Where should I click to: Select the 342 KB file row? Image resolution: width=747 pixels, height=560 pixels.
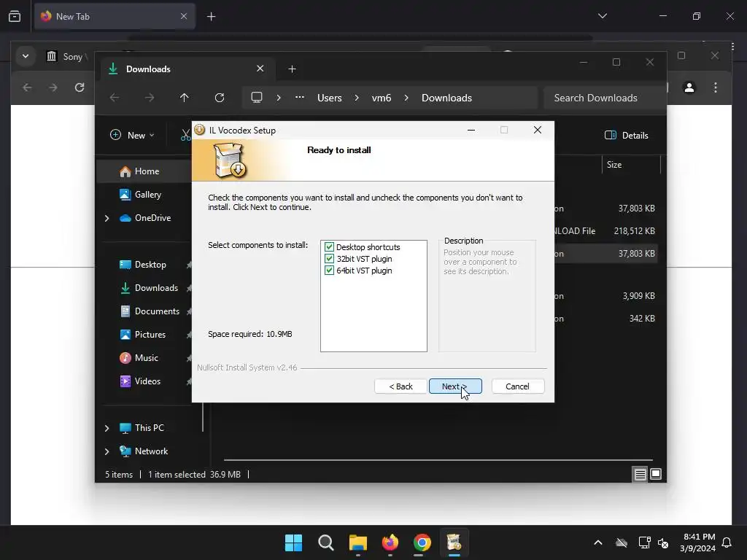(x=606, y=319)
